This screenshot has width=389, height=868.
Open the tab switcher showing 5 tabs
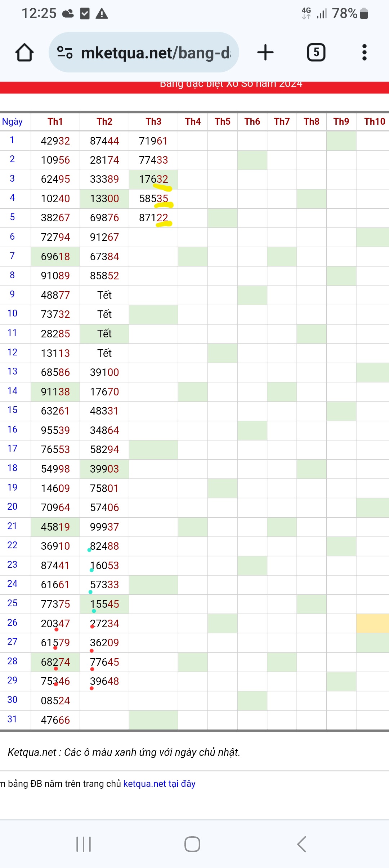pyautogui.click(x=316, y=53)
